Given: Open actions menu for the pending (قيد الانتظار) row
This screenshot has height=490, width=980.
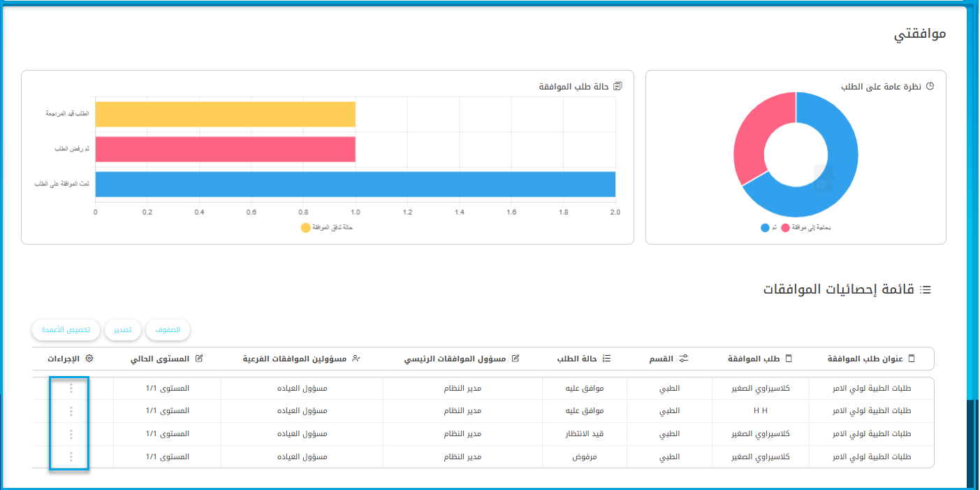Looking at the screenshot, I should point(71,434).
